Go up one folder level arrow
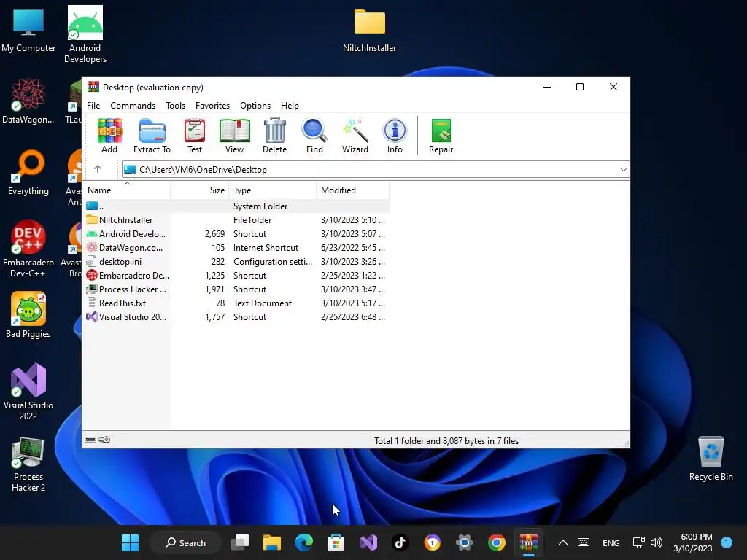 98,169
